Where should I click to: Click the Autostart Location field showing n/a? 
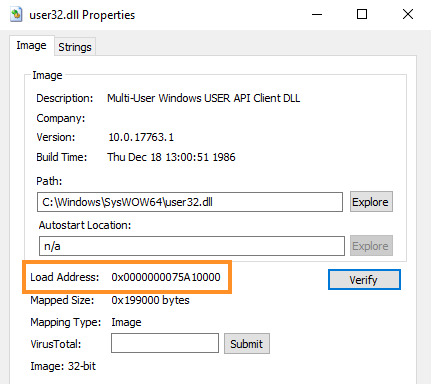tap(192, 246)
